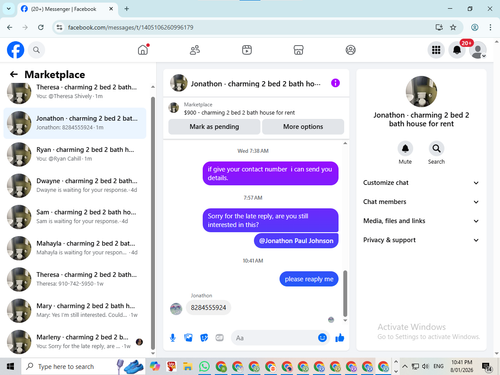500x375 pixels.
Task: Click the Facebook logo
Action: click(x=16, y=50)
